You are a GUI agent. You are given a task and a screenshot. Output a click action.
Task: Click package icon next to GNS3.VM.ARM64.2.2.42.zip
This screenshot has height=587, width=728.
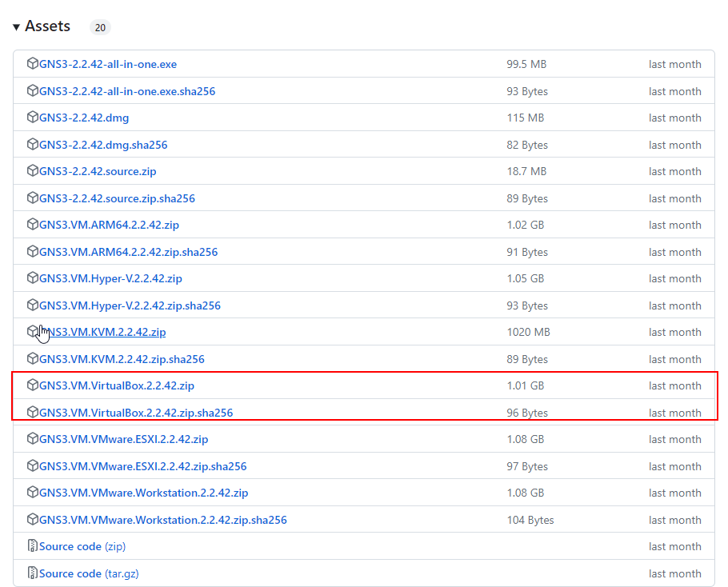(x=33, y=225)
